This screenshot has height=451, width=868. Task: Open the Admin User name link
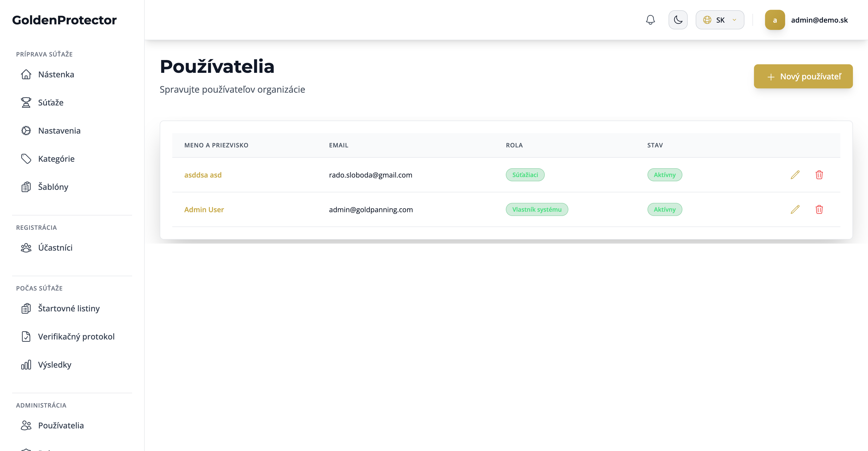click(204, 209)
